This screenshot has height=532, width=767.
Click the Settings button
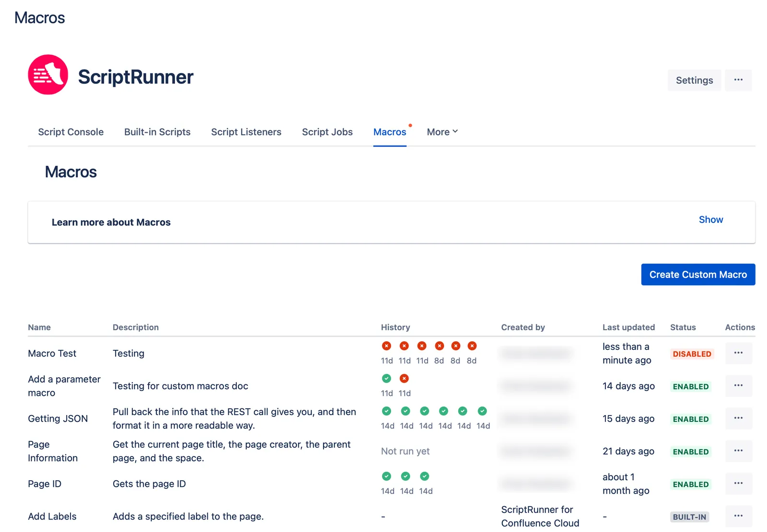[x=694, y=80]
